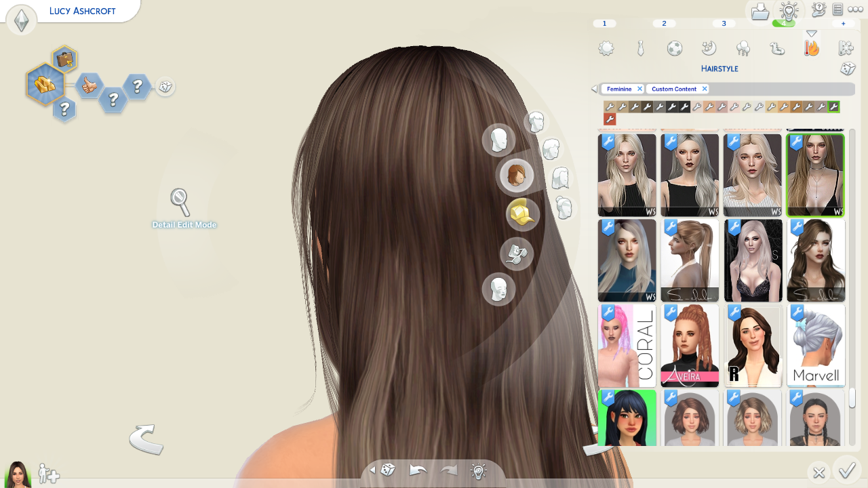The image size is (868, 488).
Task: Open the help hand with question mark
Action: [x=818, y=9]
